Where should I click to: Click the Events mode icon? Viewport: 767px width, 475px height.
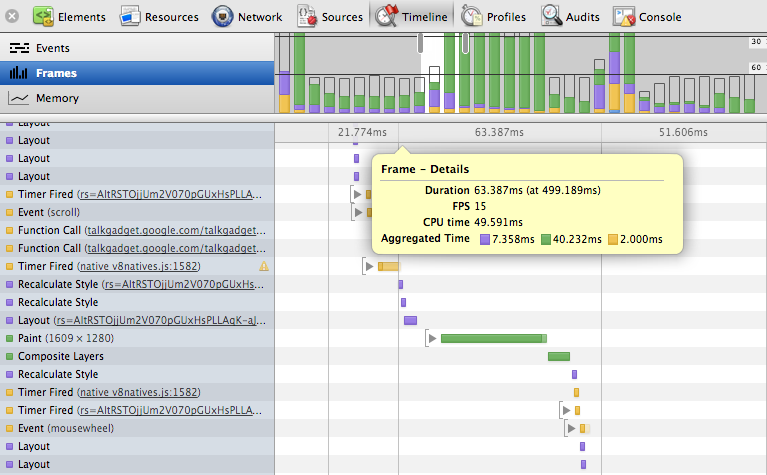pyautogui.click(x=19, y=48)
